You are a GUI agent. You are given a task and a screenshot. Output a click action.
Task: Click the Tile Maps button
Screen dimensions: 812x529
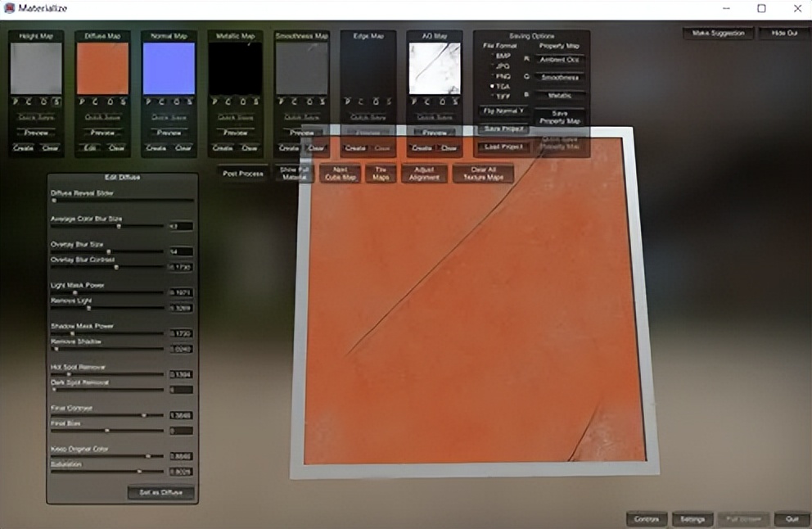click(381, 174)
